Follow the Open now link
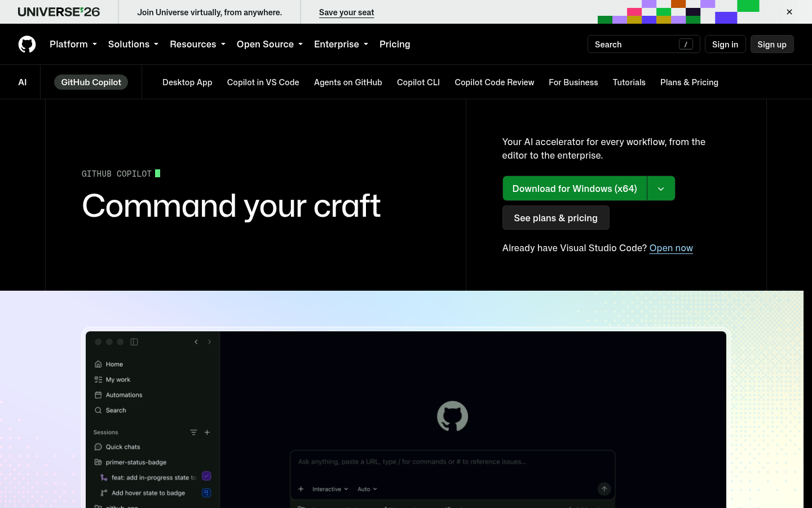 click(671, 248)
